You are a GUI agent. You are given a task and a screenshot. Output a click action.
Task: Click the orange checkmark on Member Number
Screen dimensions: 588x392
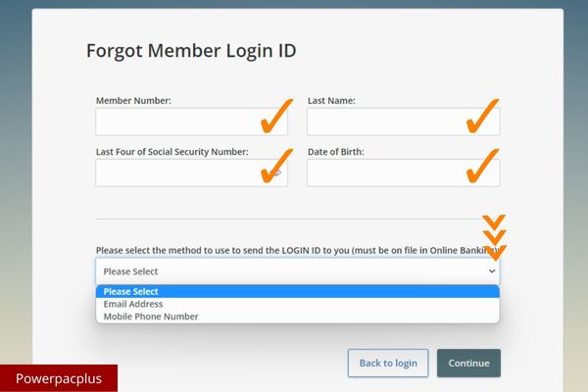tap(276, 116)
